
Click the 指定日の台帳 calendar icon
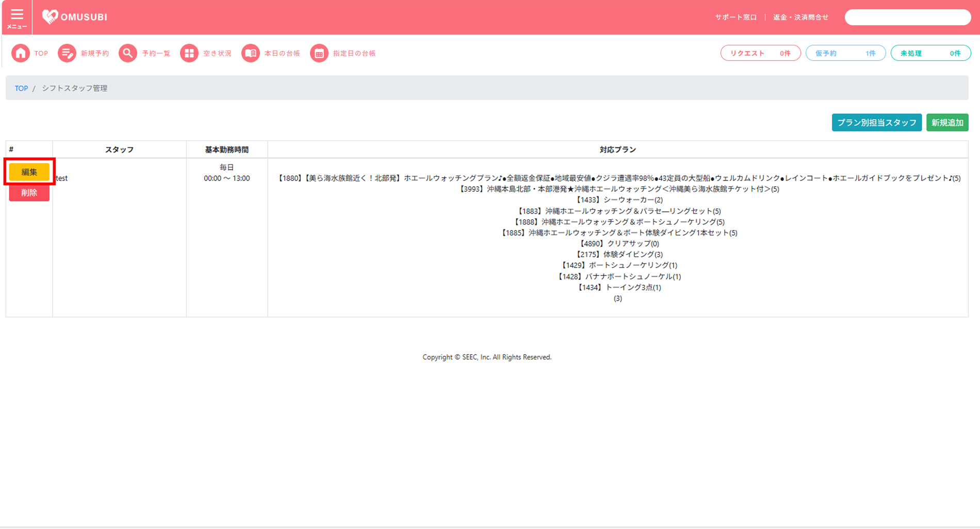point(319,53)
